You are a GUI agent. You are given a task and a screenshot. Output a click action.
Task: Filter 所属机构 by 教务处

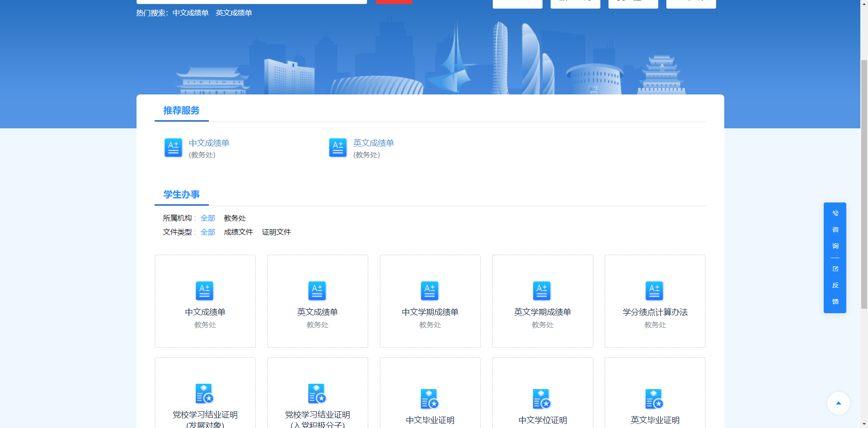[x=235, y=218]
